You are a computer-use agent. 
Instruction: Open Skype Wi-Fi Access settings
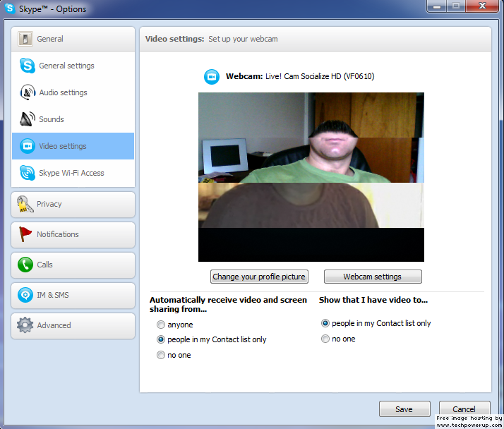pyautogui.click(x=73, y=173)
